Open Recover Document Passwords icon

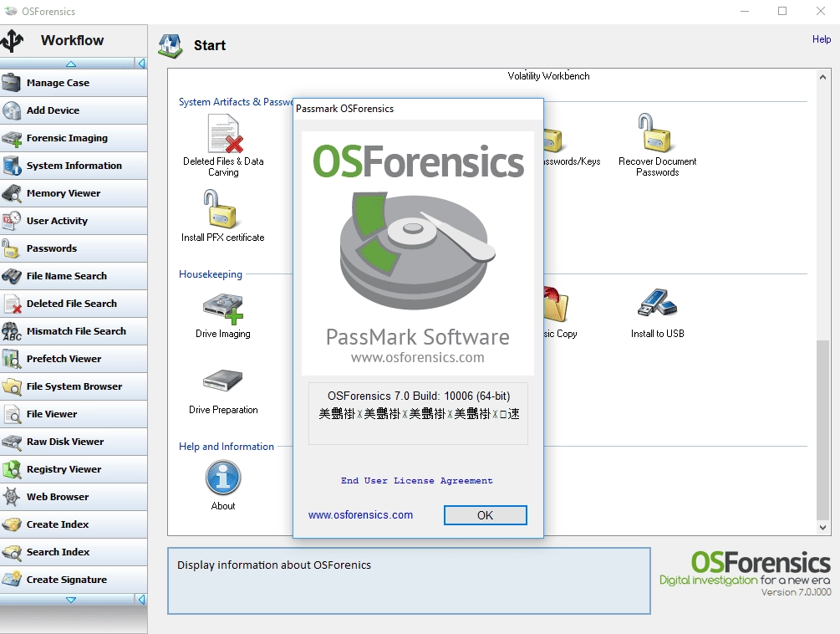pos(654,132)
